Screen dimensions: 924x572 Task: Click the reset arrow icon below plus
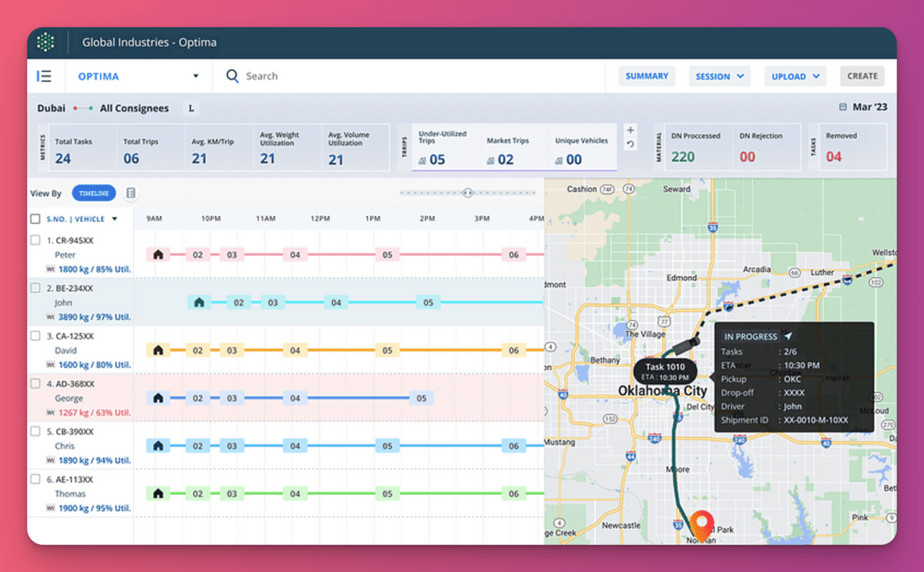(631, 145)
